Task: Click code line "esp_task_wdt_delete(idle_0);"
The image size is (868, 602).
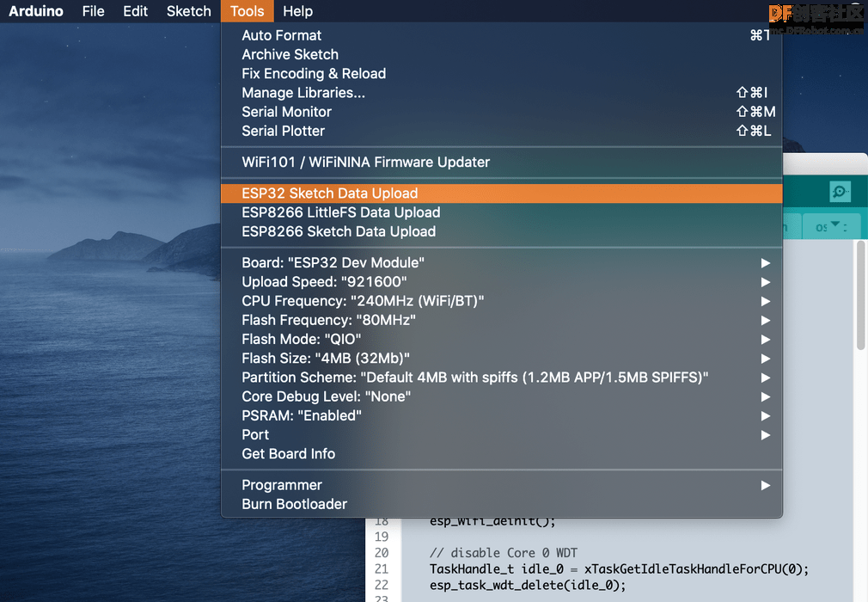Action: click(528, 585)
